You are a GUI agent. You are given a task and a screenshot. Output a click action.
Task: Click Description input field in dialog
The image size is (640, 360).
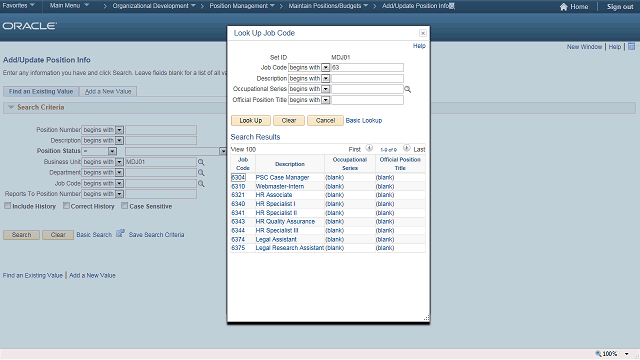[x=367, y=78]
